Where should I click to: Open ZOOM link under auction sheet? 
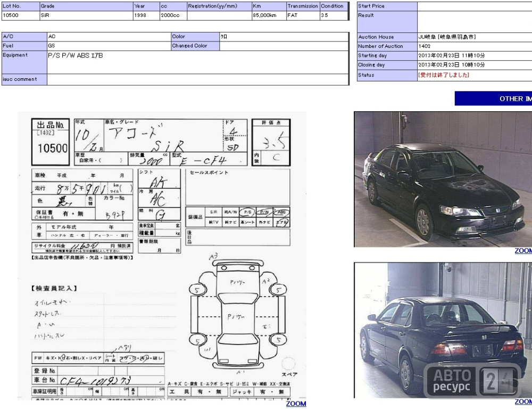coord(296,404)
